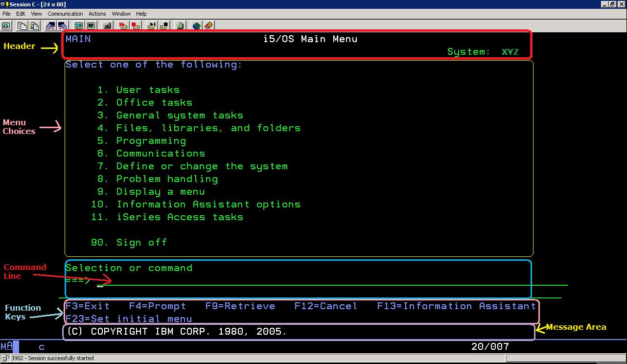Open the Communication menu
The image size is (627, 364).
click(x=65, y=14)
